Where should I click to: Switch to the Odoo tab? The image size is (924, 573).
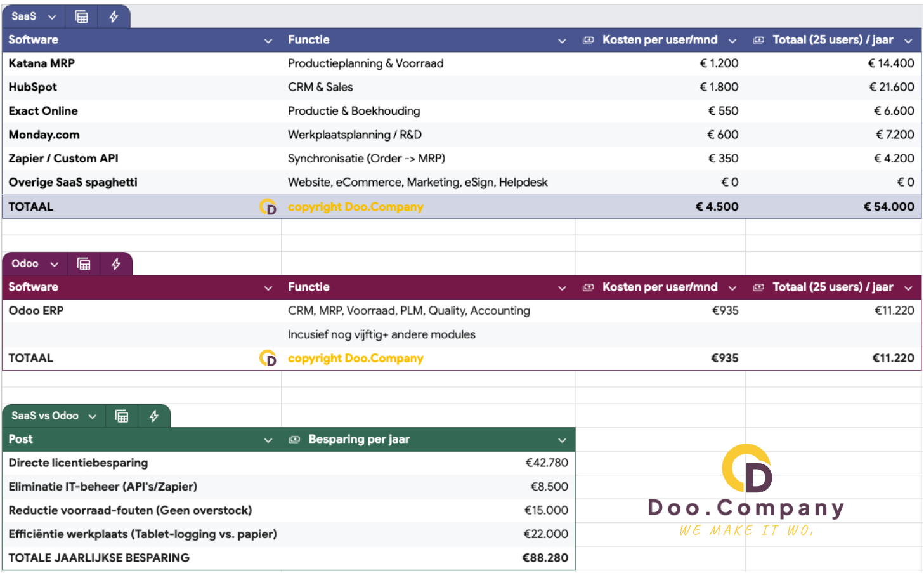(25, 263)
